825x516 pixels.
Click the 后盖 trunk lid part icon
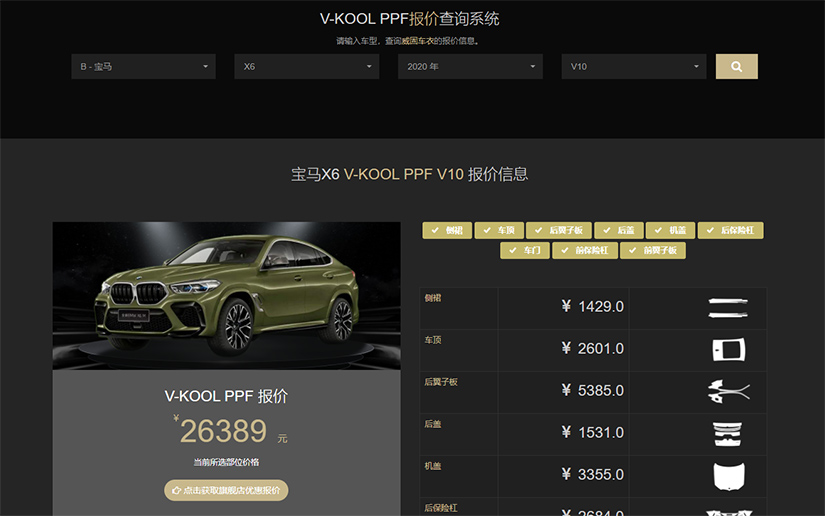728,434
